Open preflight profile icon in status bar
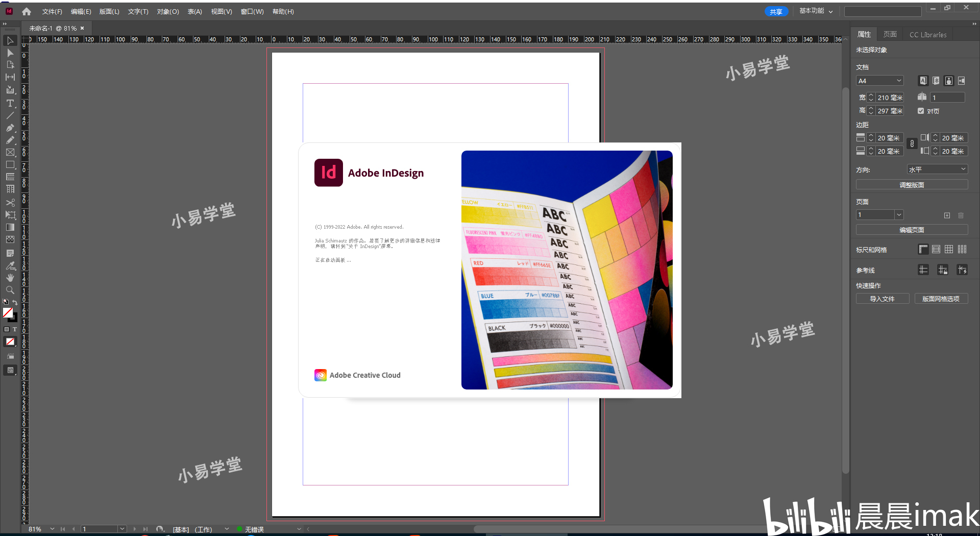Image resolution: width=980 pixels, height=536 pixels. coord(160,529)
